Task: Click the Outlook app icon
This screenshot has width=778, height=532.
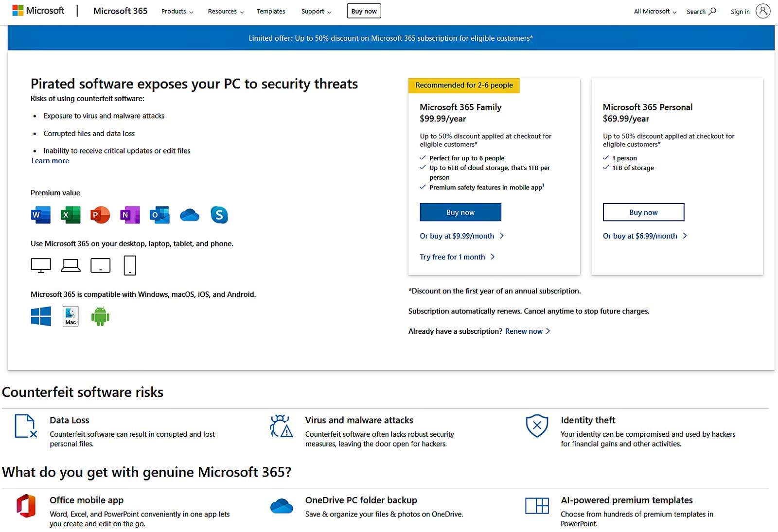Action: [x=159, y=215]
